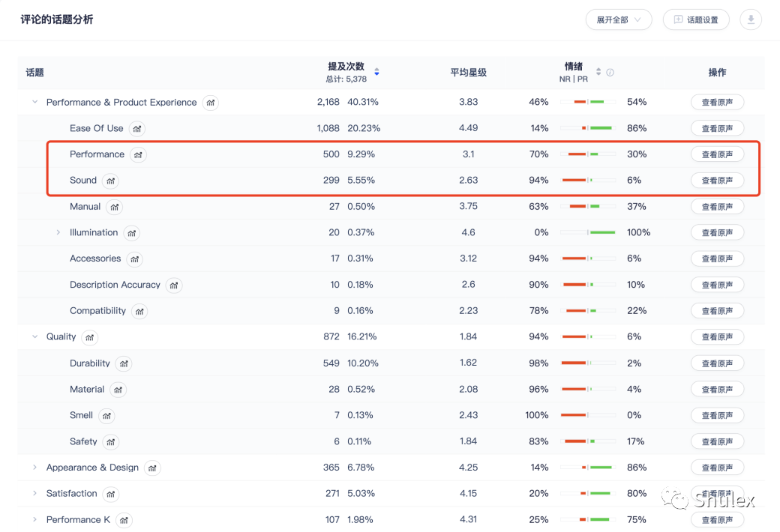The image size is (780, 532).
Task: Open 话题设置 topic settings
Action: click(696, 20)
